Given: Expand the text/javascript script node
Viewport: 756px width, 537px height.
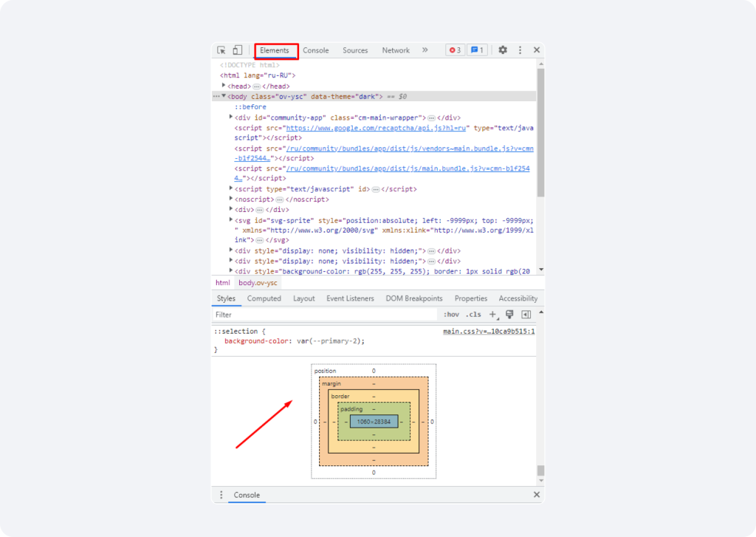Looking at the screenshot, I should 231,188.
